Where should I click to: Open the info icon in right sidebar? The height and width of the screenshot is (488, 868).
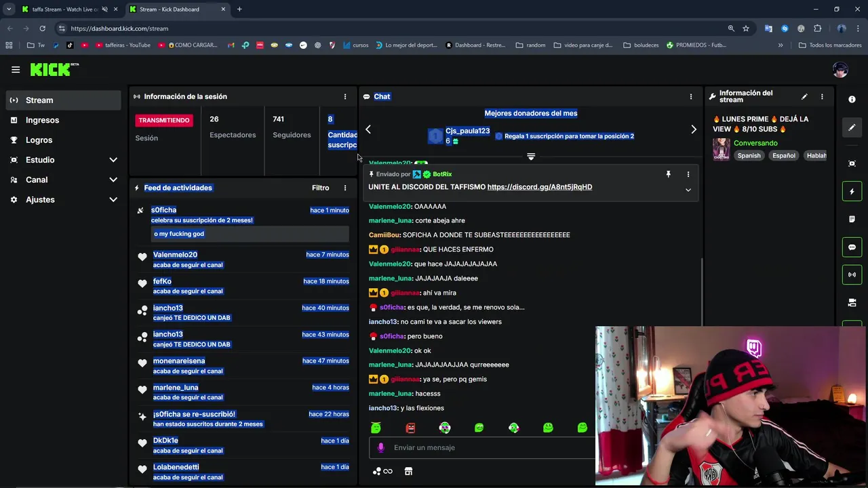pos(852,100)
